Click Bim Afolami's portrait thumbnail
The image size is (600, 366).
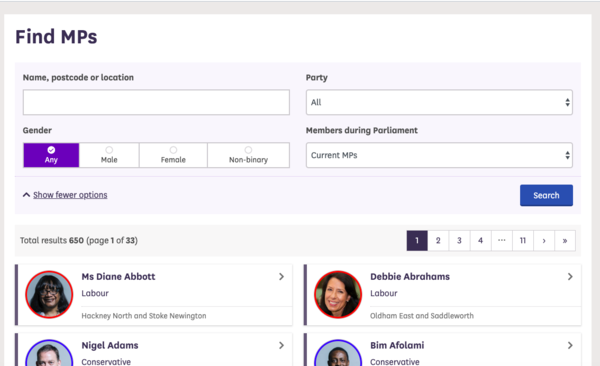[x=338, y=353]
